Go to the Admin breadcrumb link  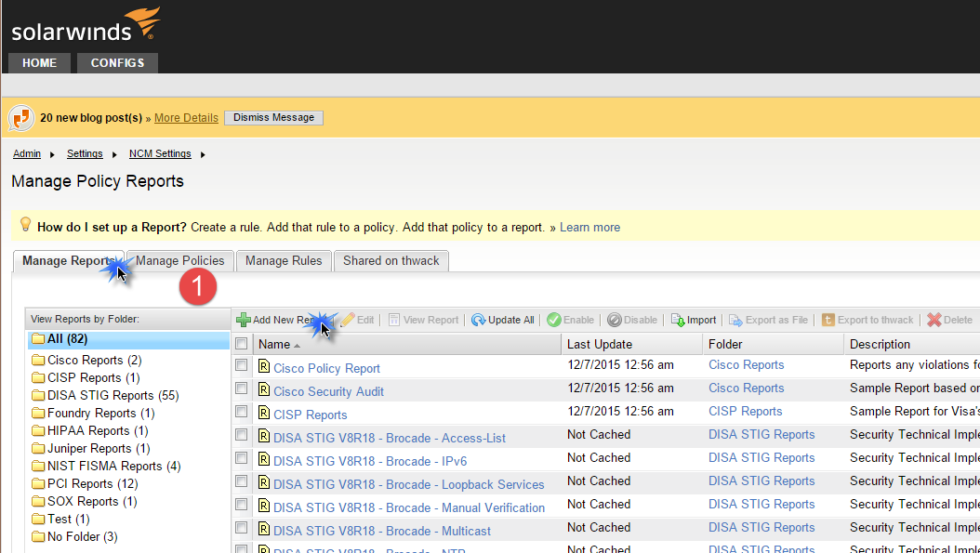(27, 153)
